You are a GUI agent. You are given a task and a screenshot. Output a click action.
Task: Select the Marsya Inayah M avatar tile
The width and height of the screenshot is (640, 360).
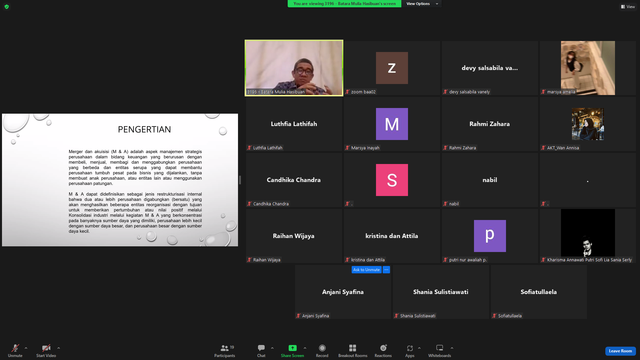click(392, 124)
